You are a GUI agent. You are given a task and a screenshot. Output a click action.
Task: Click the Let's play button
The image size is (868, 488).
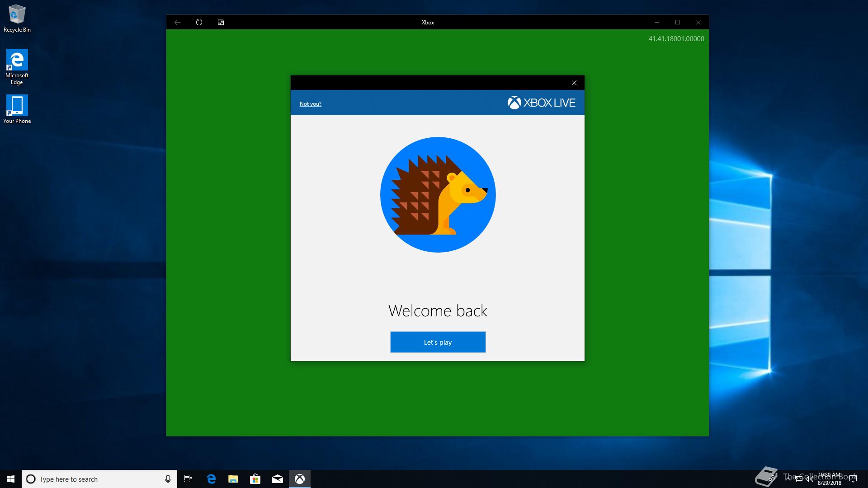coord(438,342)
